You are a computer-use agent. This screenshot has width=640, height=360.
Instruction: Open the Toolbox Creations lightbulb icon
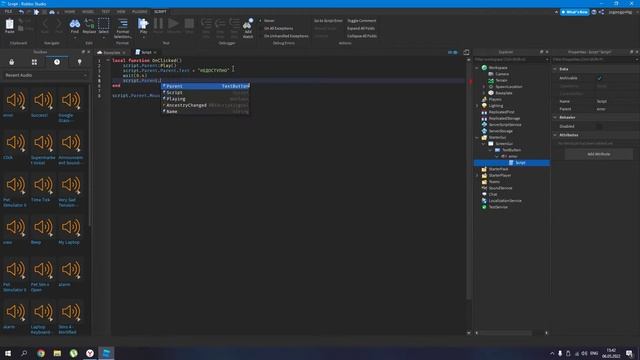(80, 62)
